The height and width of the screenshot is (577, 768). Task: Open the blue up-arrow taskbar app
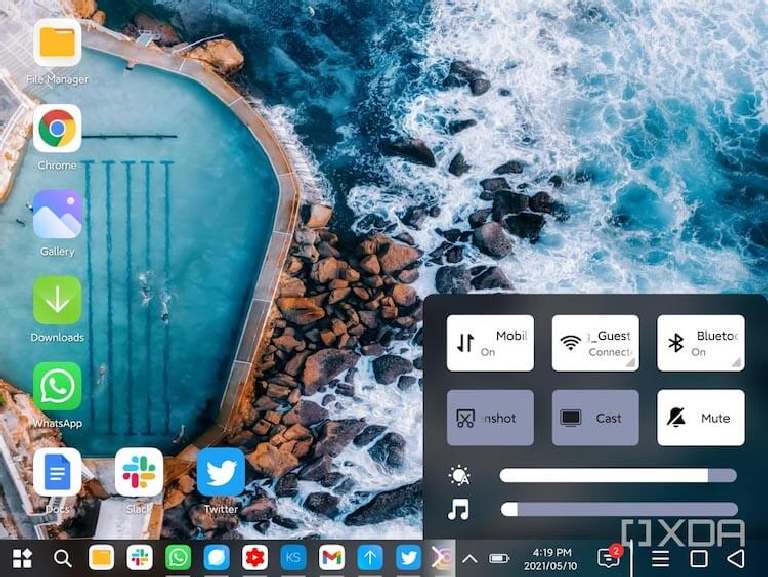pyautogui.click(x=370, y=557)
